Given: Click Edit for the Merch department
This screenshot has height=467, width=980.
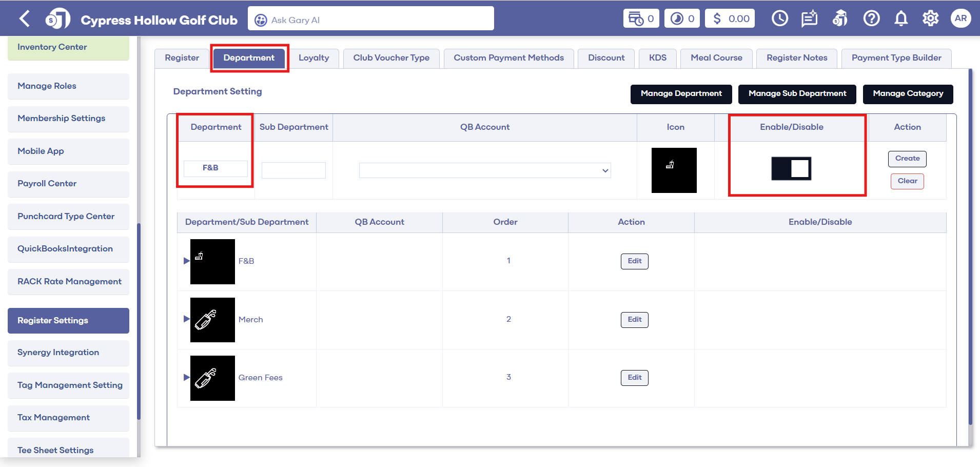Looking at the screenshot, I should click(x=634, y=320).
